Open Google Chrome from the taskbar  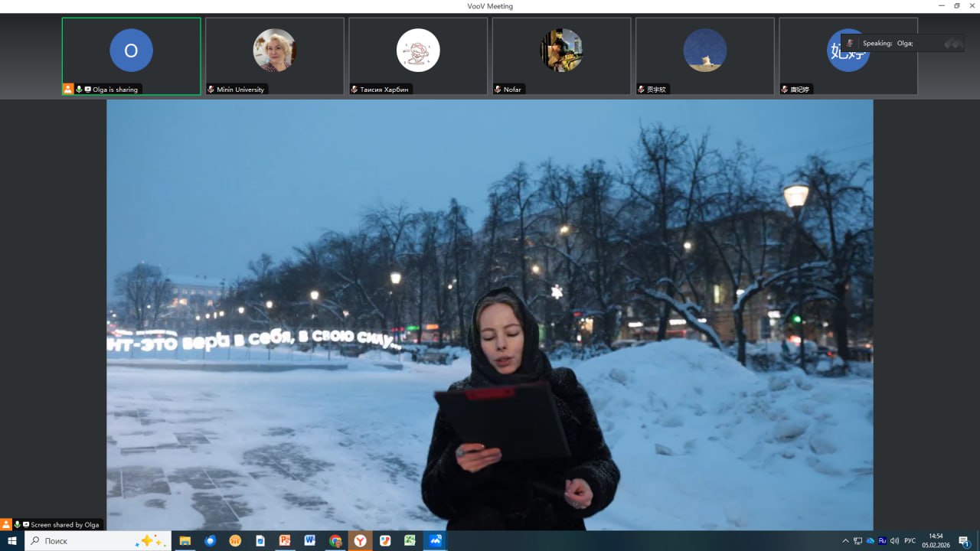(335, 540)
